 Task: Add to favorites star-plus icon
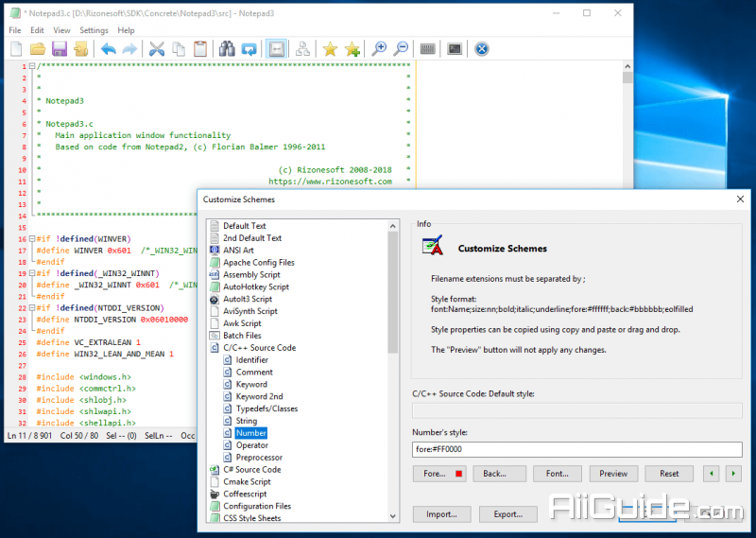tap(352, 49)
